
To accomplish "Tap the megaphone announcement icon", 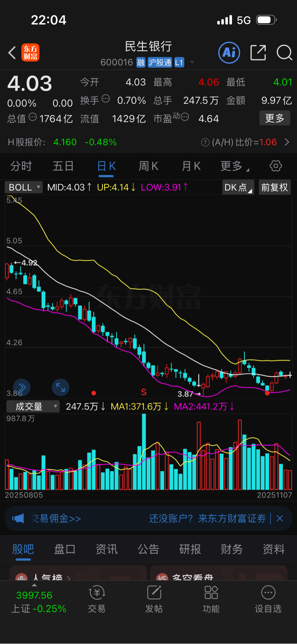I will [x=18, y=518].
